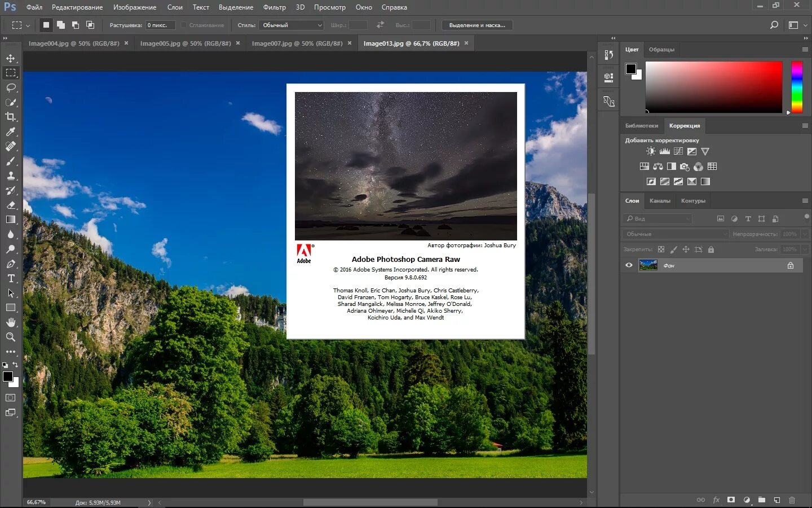Switch to the Каналы tab
This screenshot has height=508, width=812.
click(660, 201)
